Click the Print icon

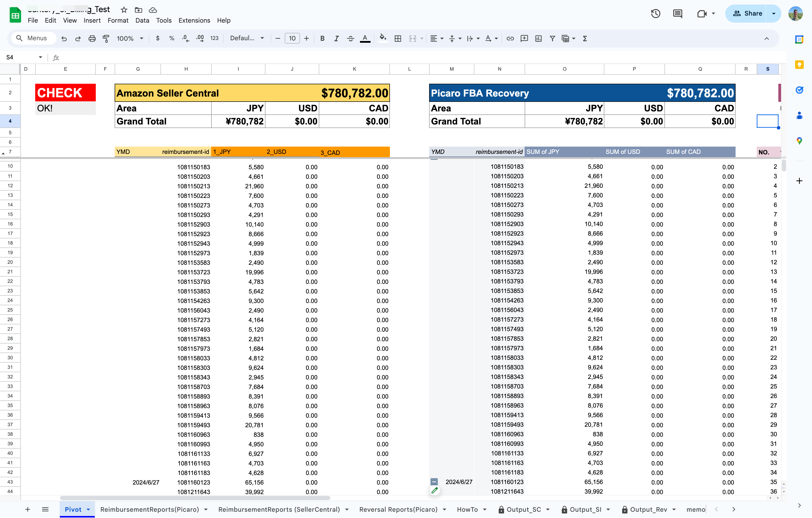tap(92, 38)
